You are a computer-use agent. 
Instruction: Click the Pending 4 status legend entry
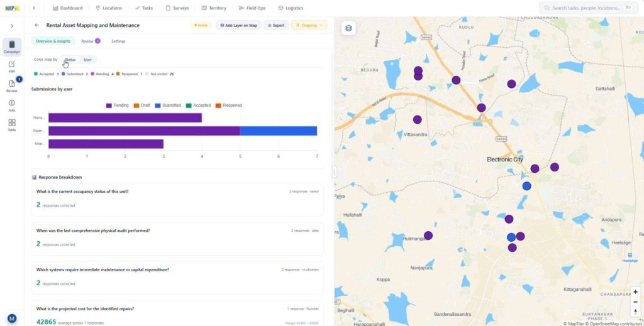[103, 74]
